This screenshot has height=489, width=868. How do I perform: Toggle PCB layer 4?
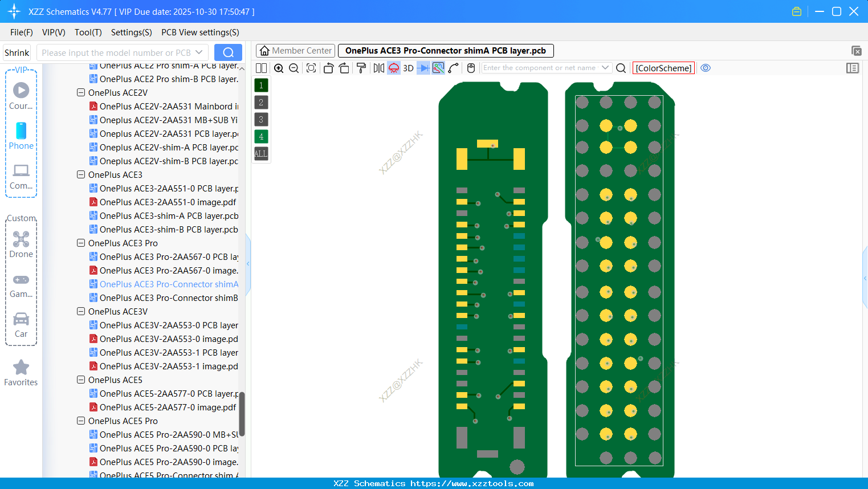(x=261, y=137)
